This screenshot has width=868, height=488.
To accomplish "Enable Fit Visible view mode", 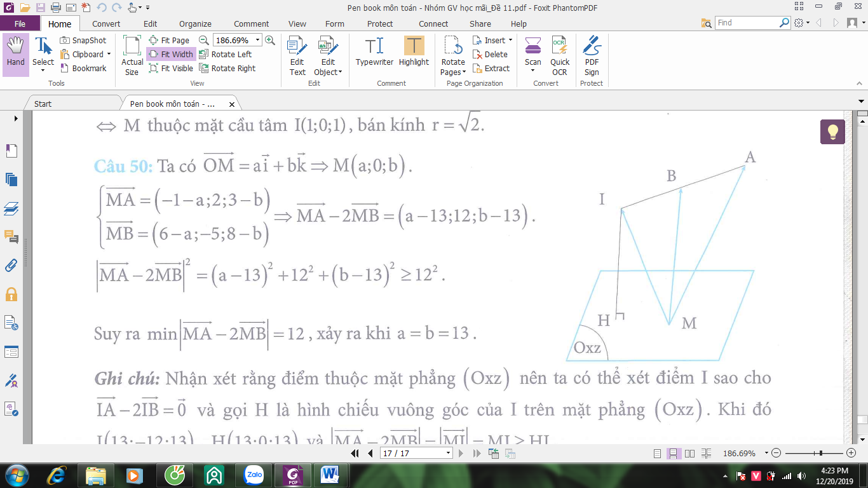I will point(171,68).
